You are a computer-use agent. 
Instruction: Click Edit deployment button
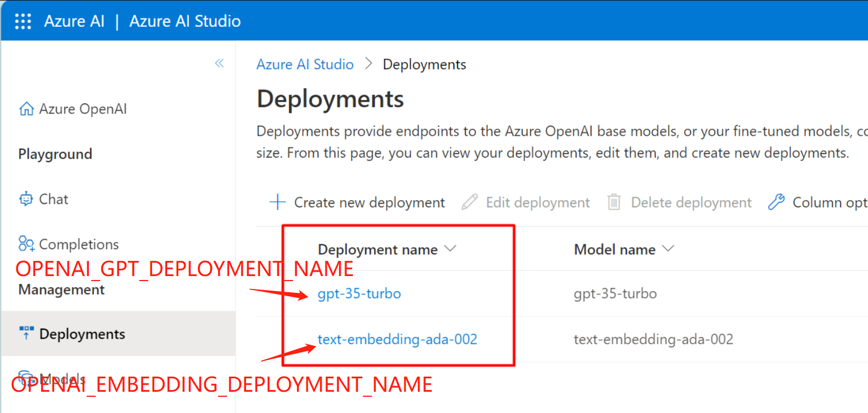[526, 202]
